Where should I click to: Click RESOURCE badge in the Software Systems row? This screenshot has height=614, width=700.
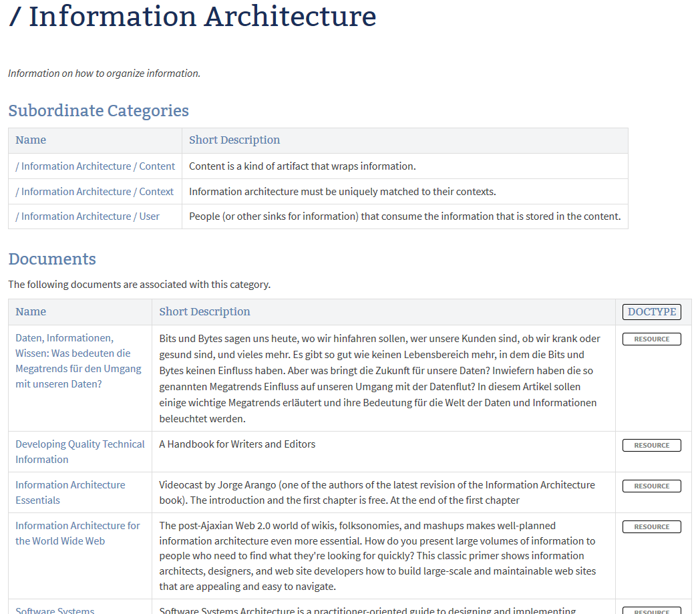pyautogui.click(x=652, y=611)
